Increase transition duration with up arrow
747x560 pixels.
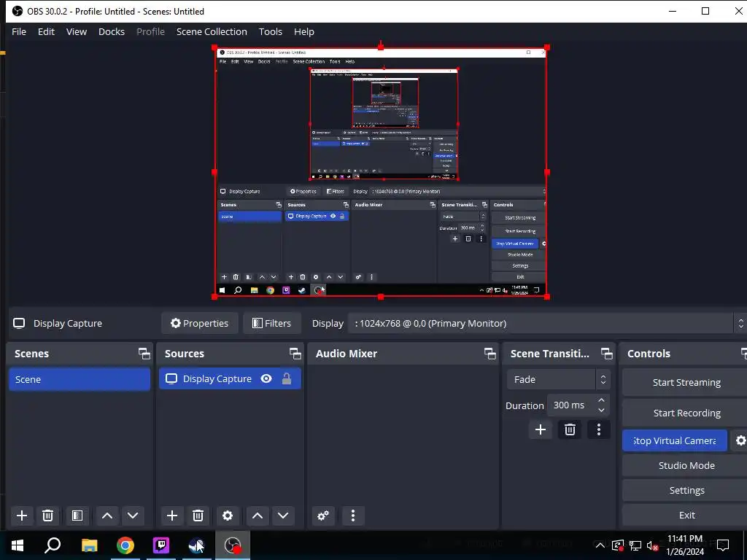pyautogui.click(x=601, y=400)
